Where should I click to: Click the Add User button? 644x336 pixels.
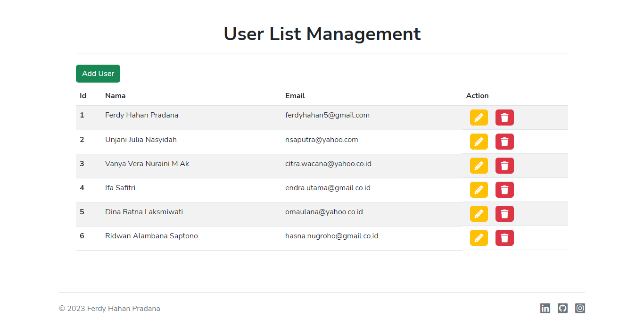98,74
